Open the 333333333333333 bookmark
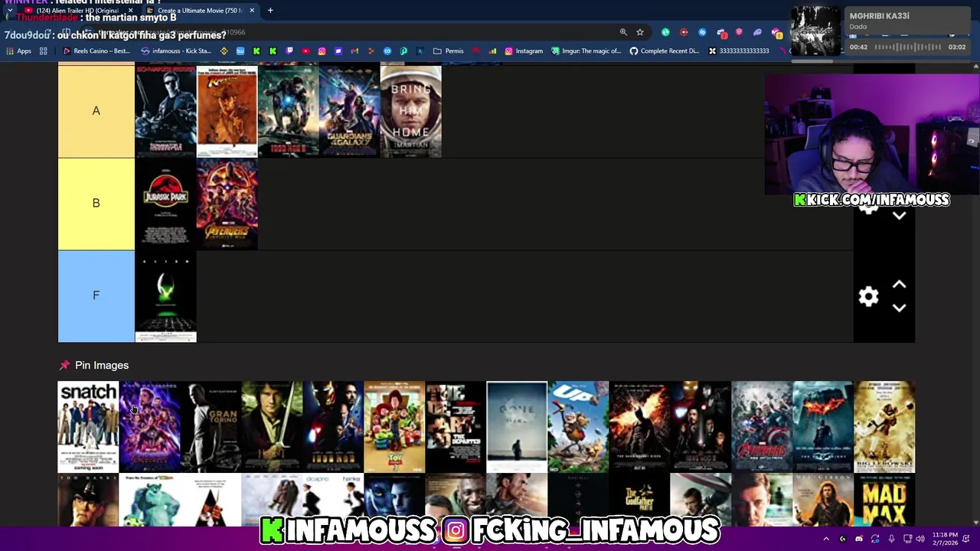 coord(738,51)
